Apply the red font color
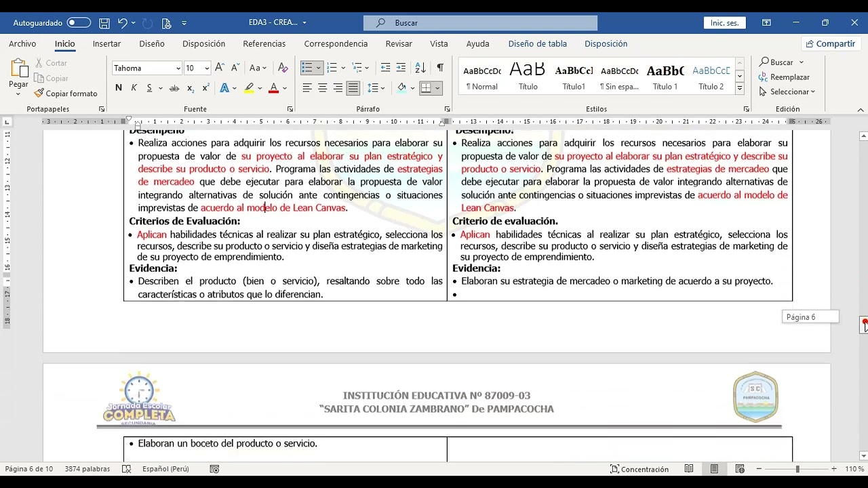 273,88
